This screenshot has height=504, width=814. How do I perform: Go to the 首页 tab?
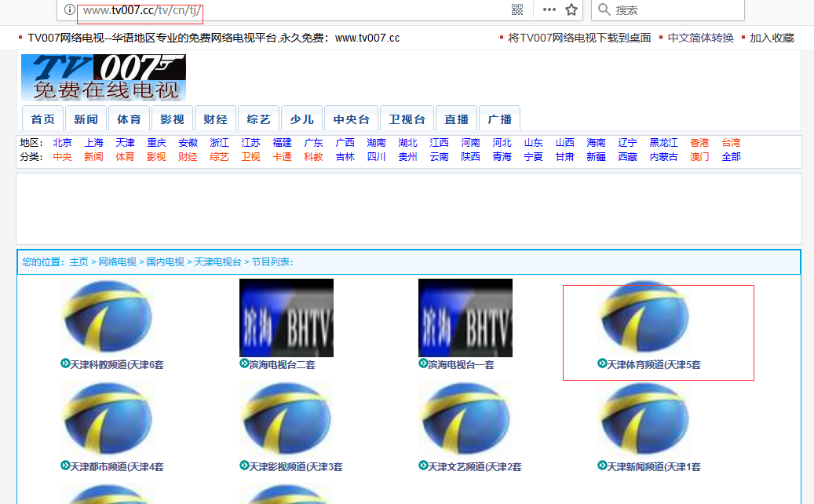point(43,119)
